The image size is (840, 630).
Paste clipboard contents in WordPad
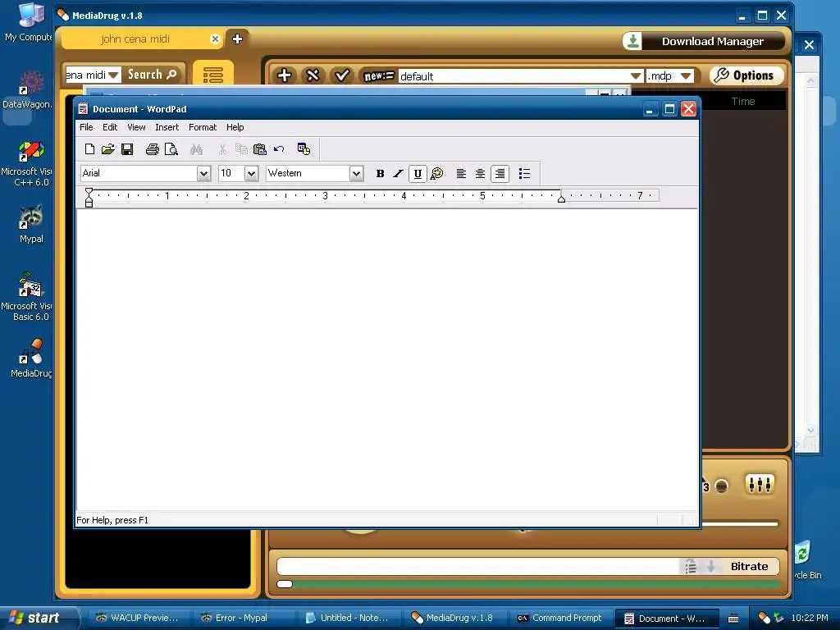click(x=260, y=149)
